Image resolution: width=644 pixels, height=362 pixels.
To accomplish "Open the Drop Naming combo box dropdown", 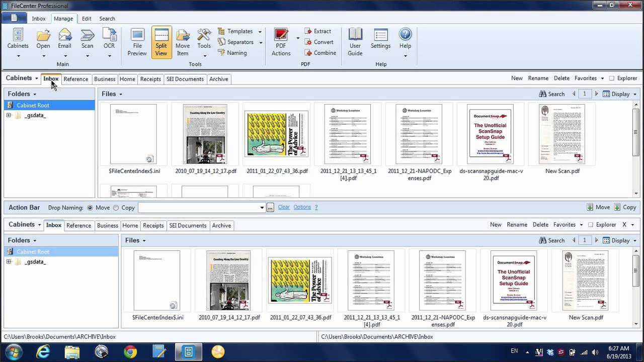I will click(x=262, y=208).
